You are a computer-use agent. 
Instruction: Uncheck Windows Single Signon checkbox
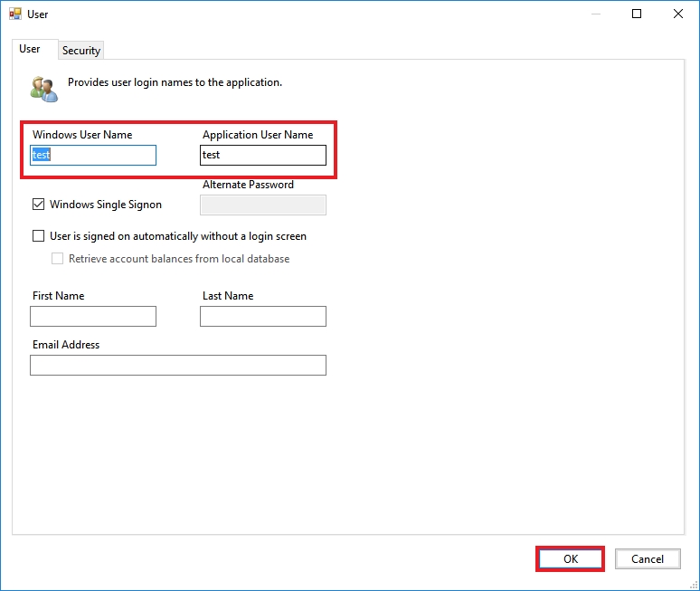[38, 205]
